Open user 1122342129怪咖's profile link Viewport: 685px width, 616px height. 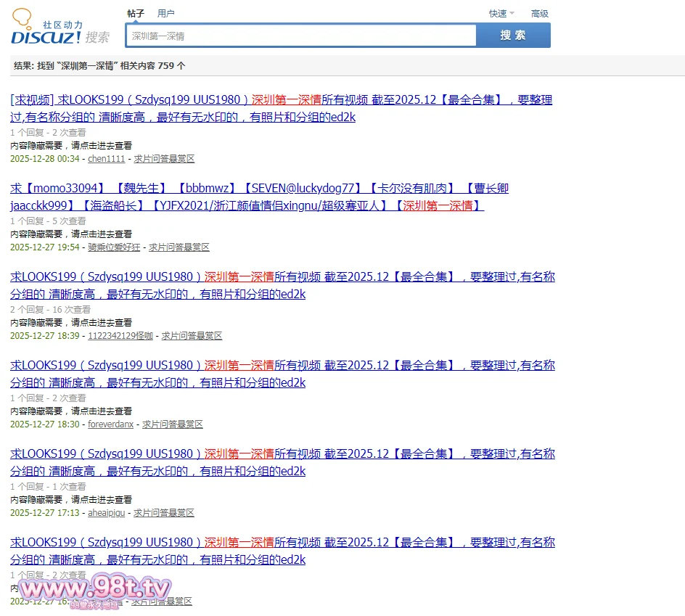pos(120,336)
